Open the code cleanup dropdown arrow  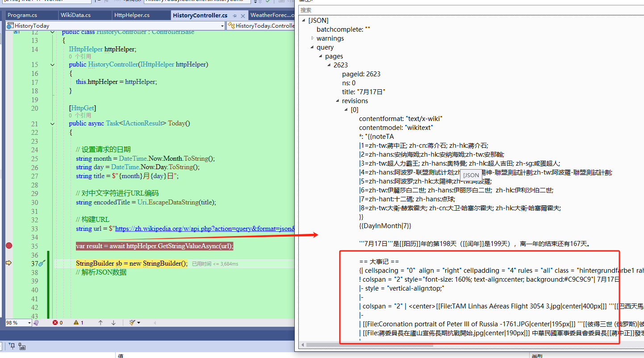click(138, 323)
